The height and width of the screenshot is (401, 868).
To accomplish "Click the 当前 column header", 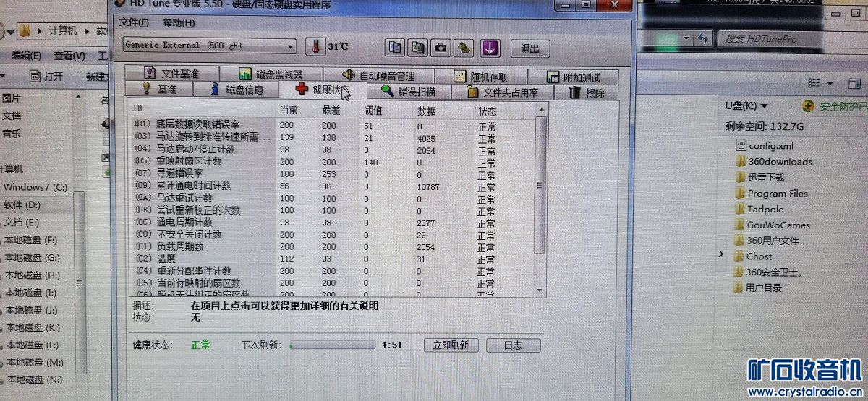I will click(x=289, y=110).
